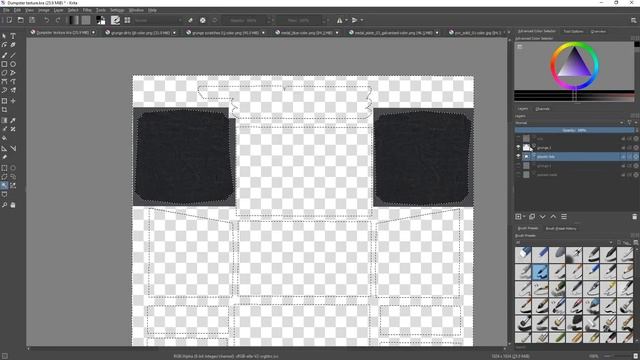The width and height of the screenshot is (640, 360).
Task: Add a new paint layer
Action: pyautogui.click(x=518, y=217)
